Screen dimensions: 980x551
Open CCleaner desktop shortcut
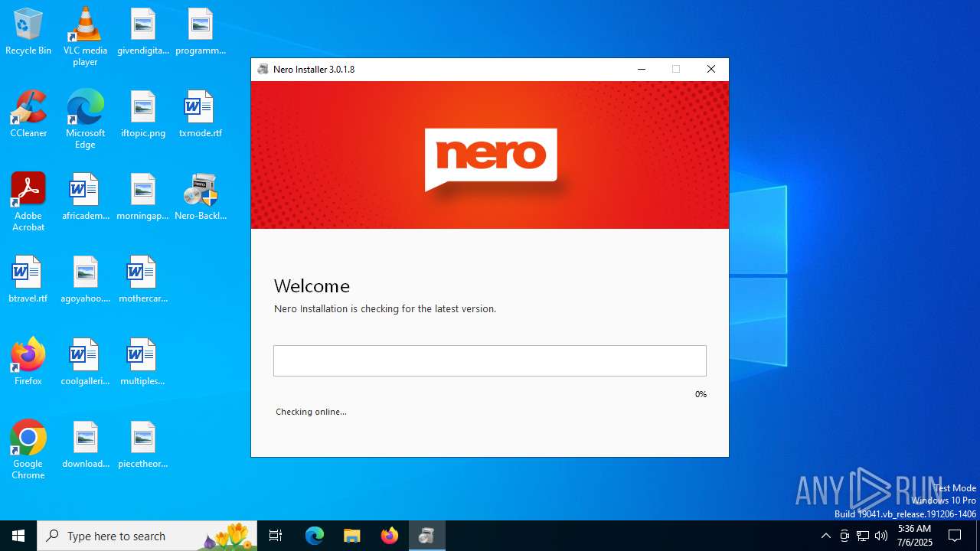pos(28,114)
